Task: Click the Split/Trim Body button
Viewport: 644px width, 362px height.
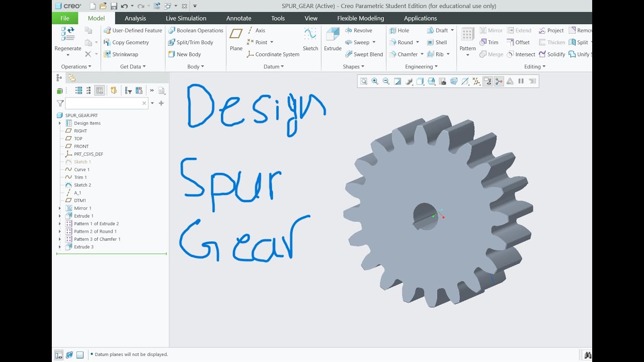Action: pos(191,42)
